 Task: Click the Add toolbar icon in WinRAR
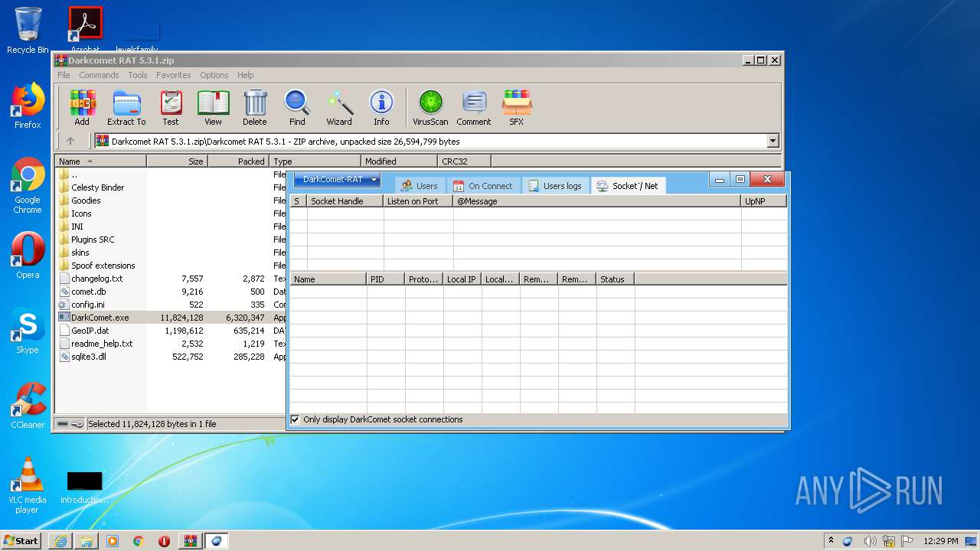[x=82, y=107]
